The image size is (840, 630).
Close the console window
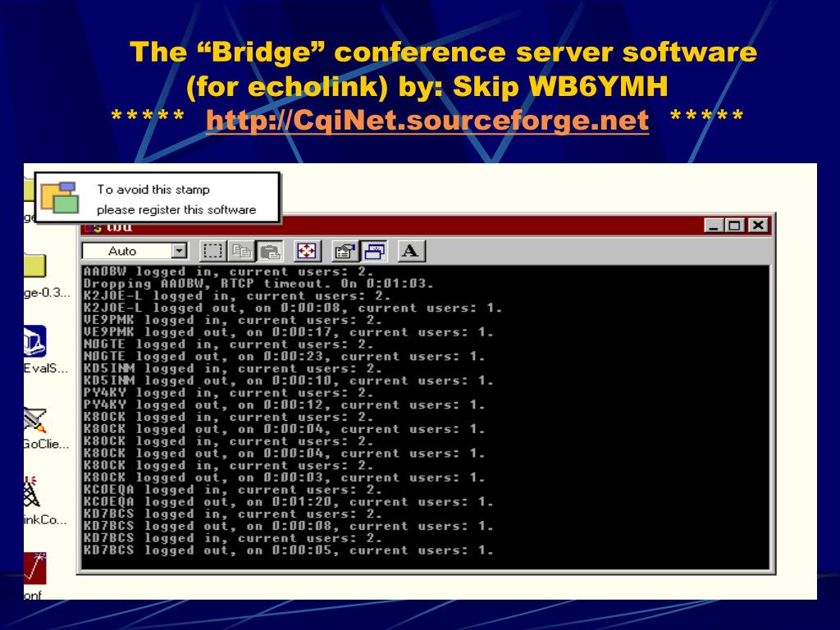click(x=758, y=226)
